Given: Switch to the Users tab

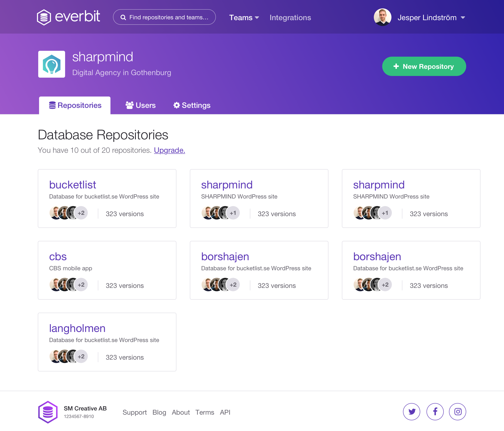Looking at the screenshot, I should (x=140, y=105).
